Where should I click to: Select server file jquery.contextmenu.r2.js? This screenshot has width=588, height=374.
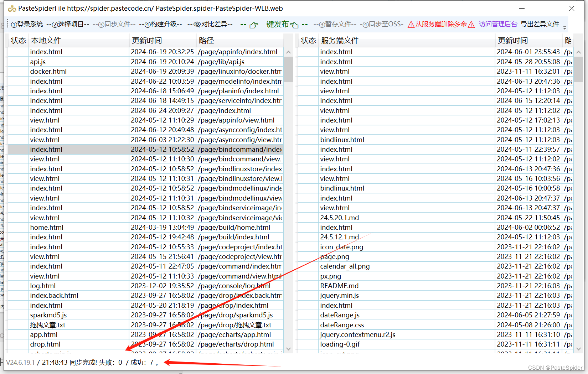click(x=358, y=334)
